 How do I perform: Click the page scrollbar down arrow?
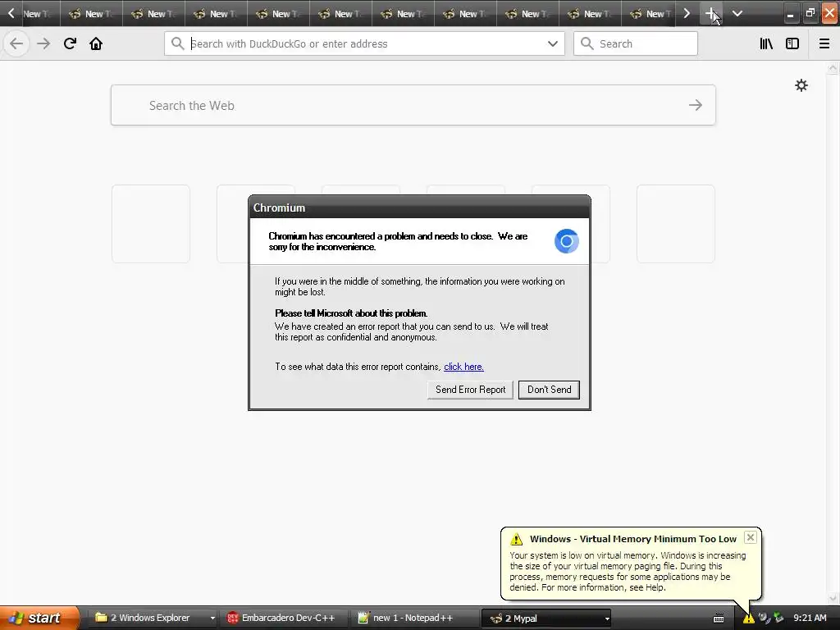click(833, 598)
